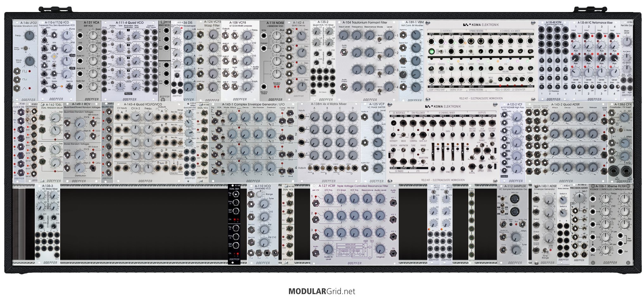The width and height of the screenshot is (644, 298).
Task: Click the Random Output jack on A-118 Noise
Action: (x=264, y=86)
